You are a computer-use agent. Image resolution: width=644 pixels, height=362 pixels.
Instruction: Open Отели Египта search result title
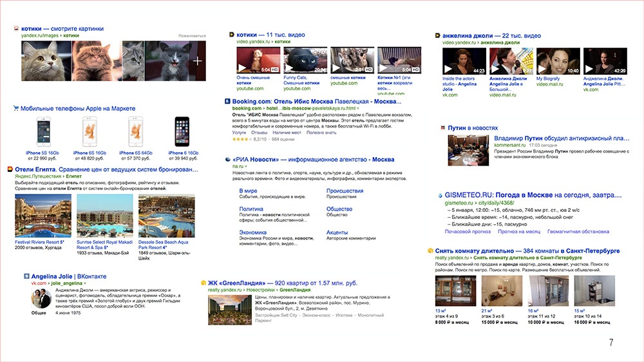pos(106,169)
